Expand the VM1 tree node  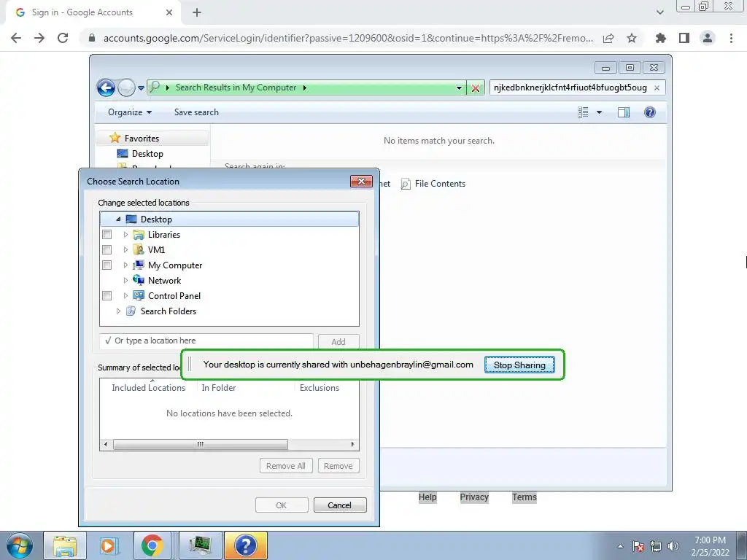click(x=125, y=250)
